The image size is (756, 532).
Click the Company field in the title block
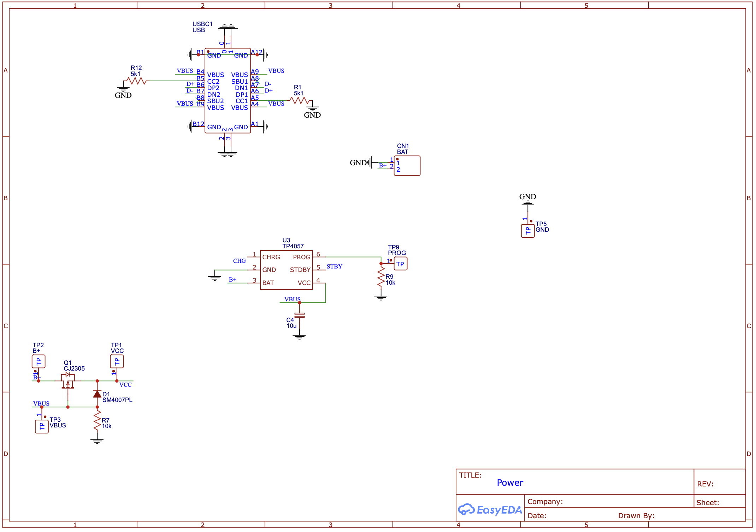[545, 501]
